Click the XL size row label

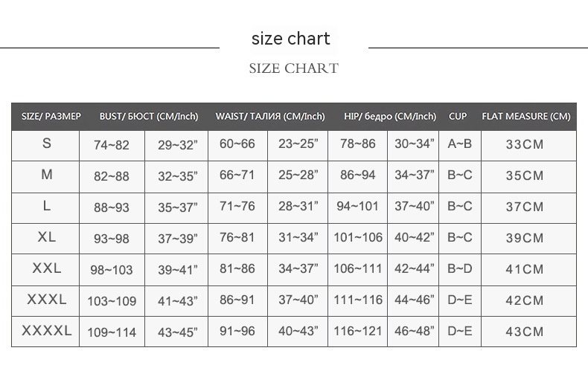[46, 237]
